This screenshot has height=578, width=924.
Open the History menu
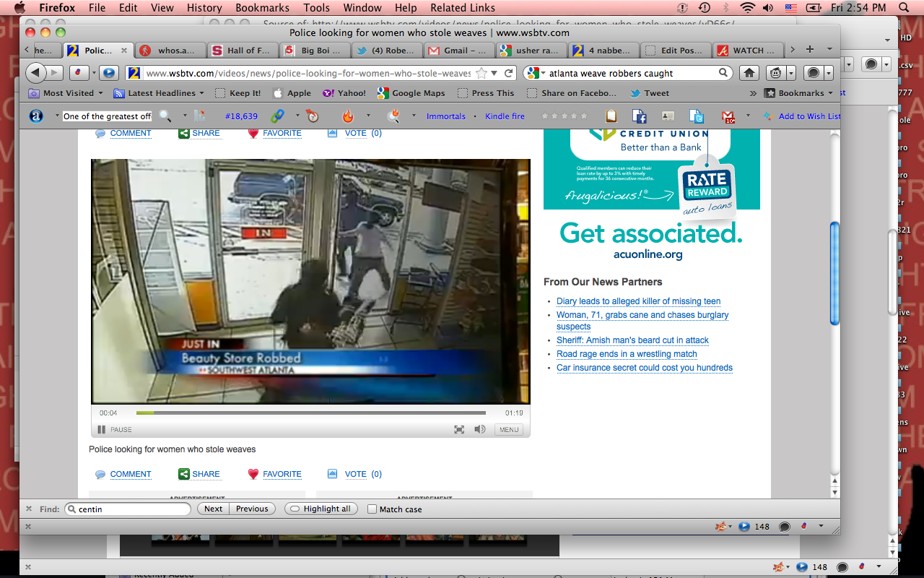[x=204, y=8]
